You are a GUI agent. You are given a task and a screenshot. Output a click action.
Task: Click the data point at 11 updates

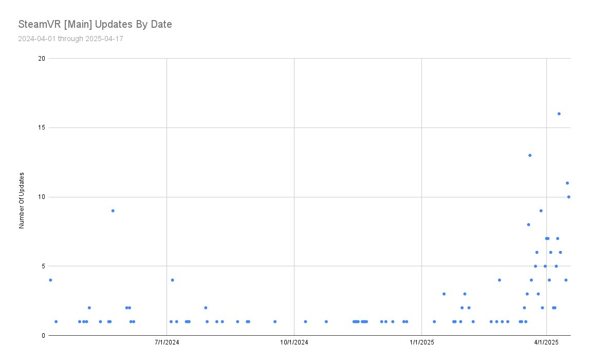point(567,183)
